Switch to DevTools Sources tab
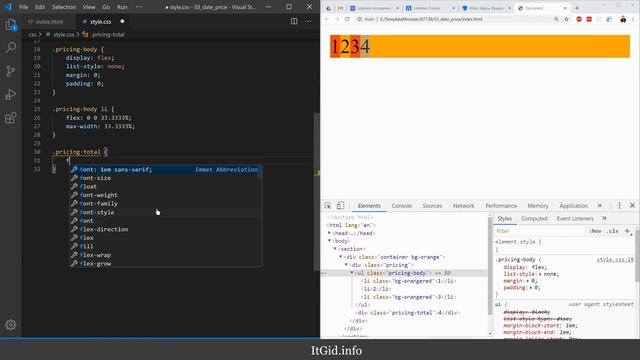Viewport: 640px width, 360px height. 432,206
